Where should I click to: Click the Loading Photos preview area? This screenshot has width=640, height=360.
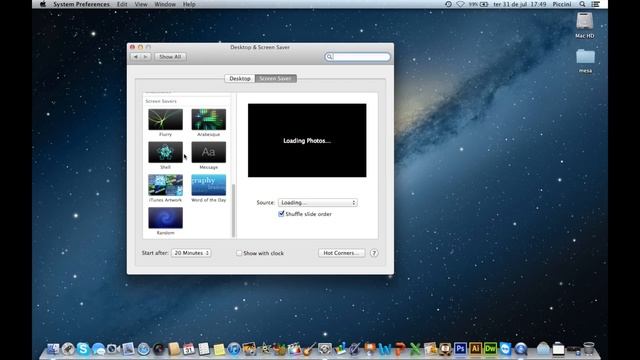(307, 140)
